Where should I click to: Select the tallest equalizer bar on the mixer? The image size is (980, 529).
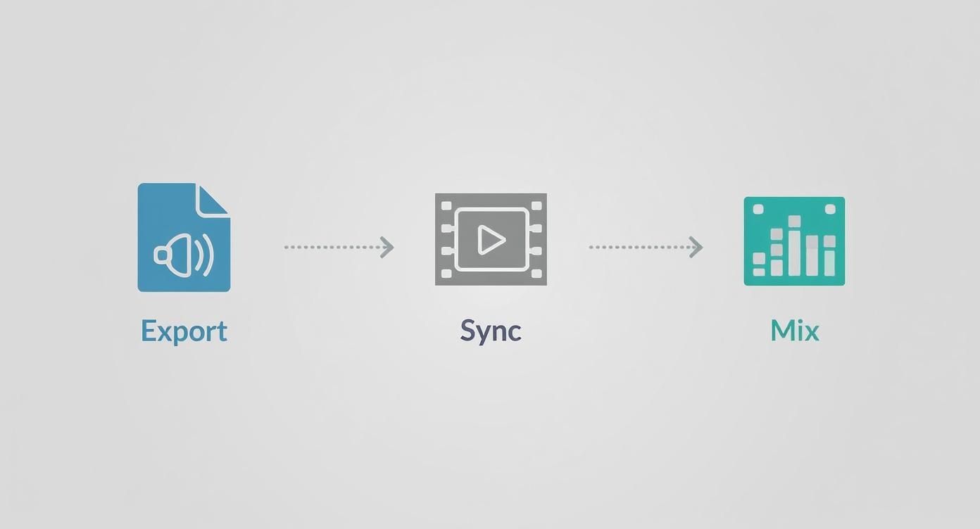click(x=795, y=246)
